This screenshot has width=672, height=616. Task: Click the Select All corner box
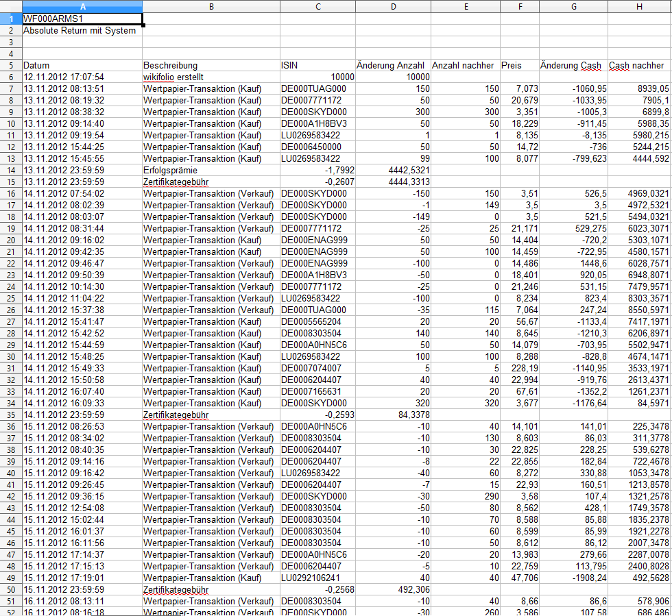[11, 6]
